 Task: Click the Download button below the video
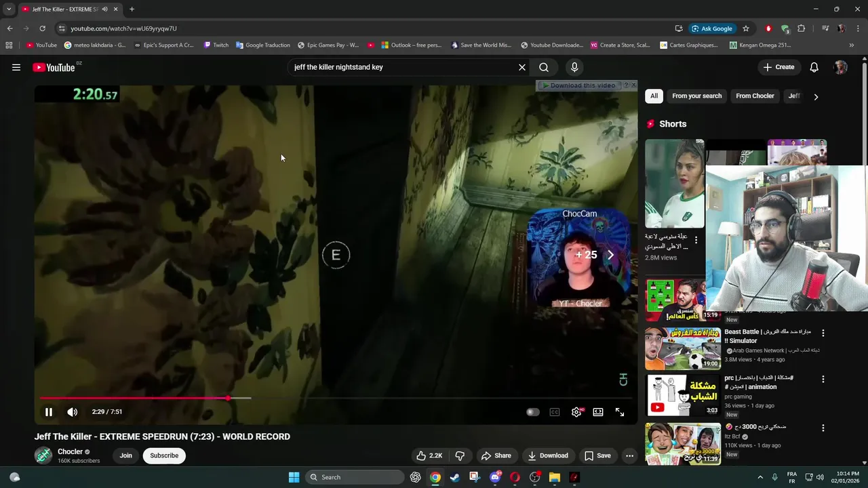point(548,455)
